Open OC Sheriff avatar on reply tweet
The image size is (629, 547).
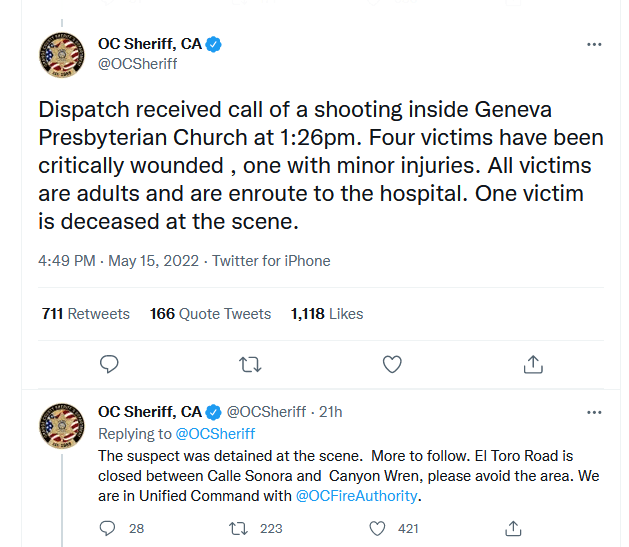coord(62,426)
